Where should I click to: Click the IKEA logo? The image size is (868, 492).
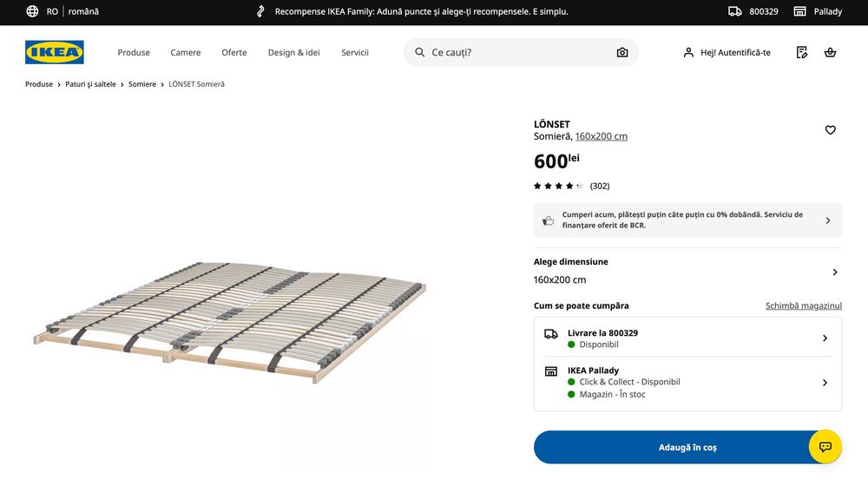coord(54,52)
